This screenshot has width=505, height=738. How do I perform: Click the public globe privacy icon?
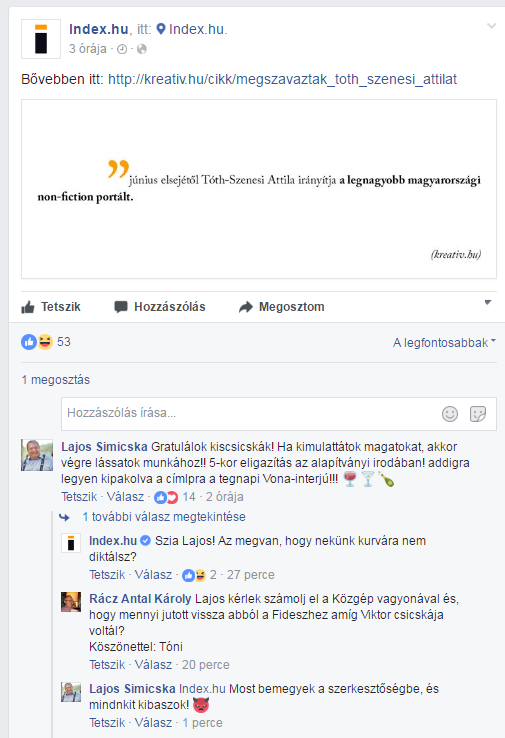142,49
